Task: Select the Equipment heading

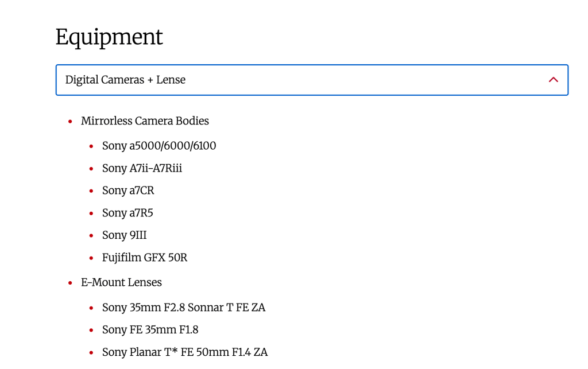Action: point(109,37)
